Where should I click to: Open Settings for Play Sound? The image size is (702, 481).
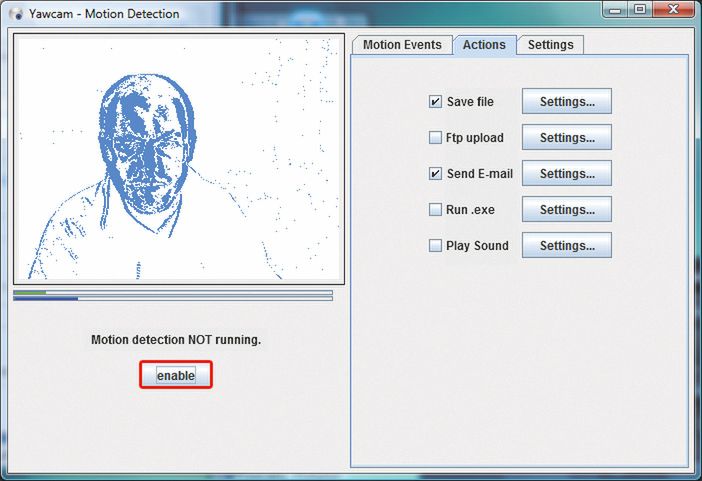(x=567, y=245)
